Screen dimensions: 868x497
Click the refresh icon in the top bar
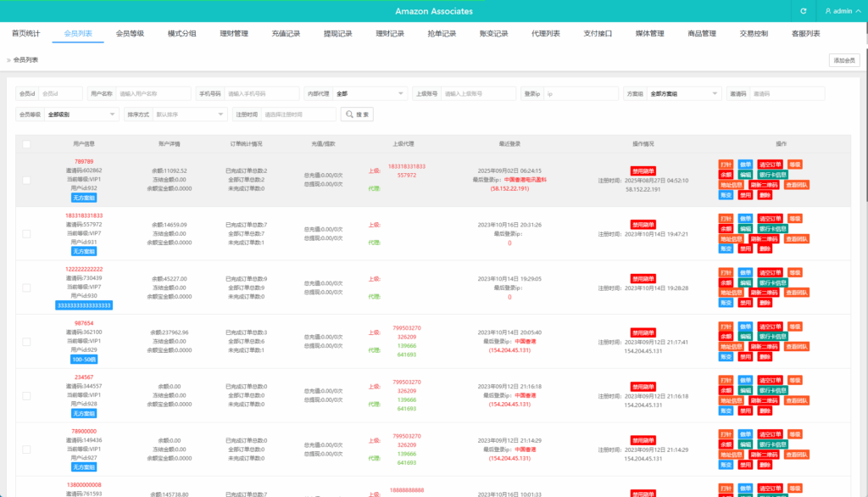(x=804, y=11)
